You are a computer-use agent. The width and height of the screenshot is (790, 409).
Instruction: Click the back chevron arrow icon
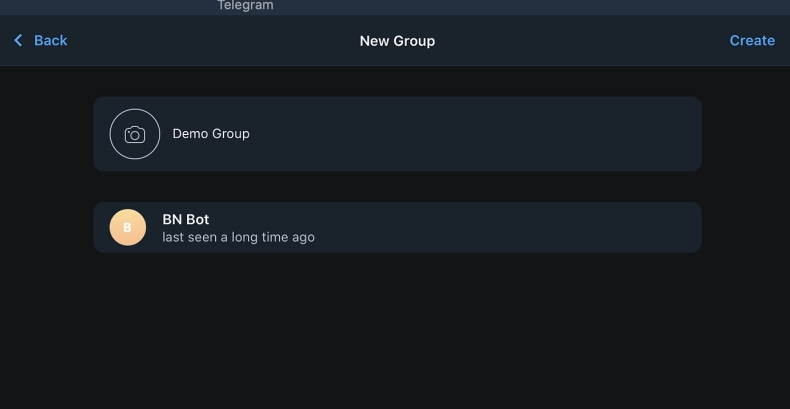(x=18, y=41)
